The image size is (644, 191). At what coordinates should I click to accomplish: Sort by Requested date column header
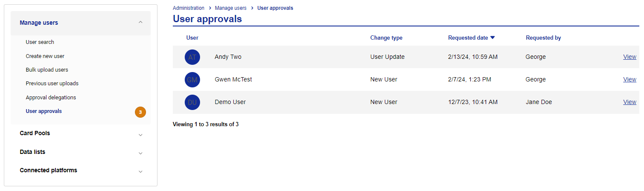468,38
